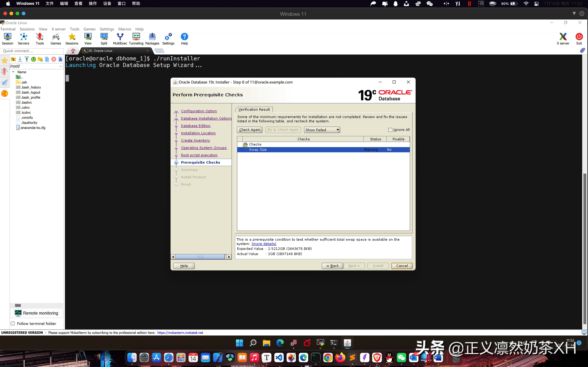Upload a file via the SFTP toolbar

pos(27,59)
